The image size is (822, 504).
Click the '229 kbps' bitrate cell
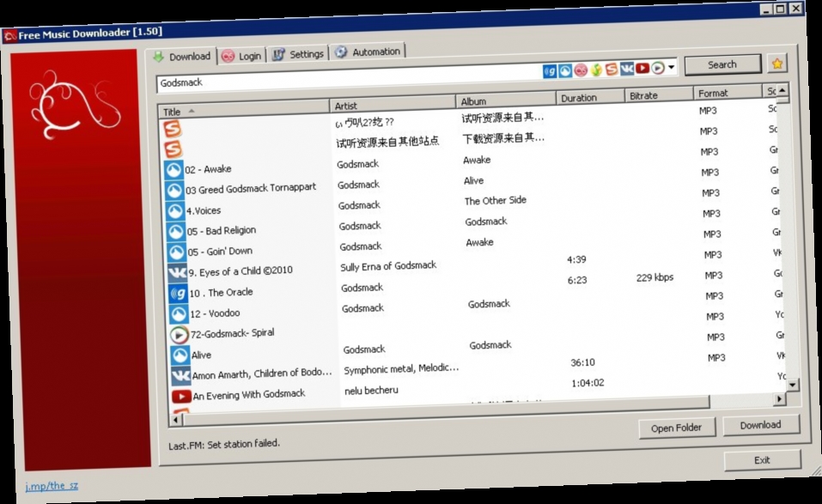655,277
